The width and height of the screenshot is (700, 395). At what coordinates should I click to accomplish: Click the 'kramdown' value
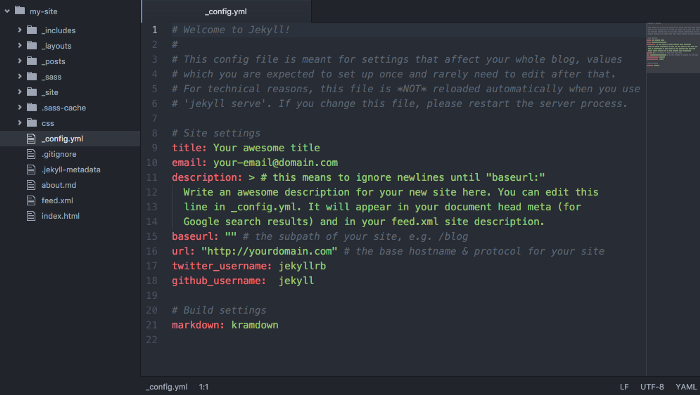[254, 325]
